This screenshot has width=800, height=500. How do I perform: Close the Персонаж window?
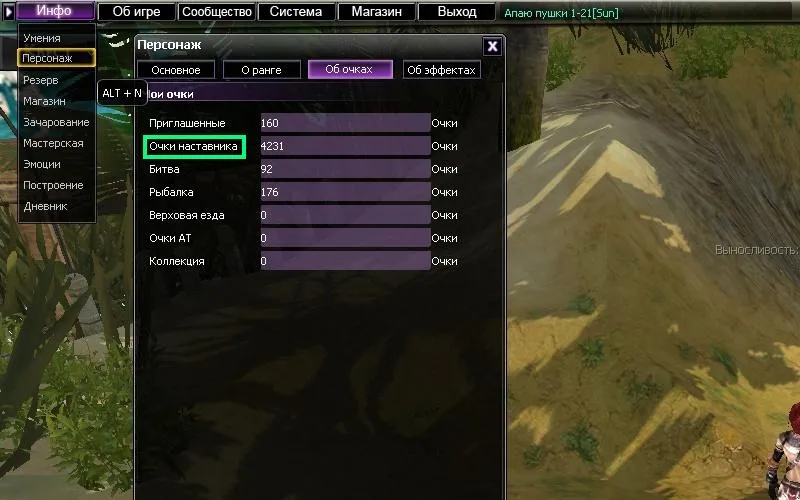pyautogui.click(x=492, y=46)
